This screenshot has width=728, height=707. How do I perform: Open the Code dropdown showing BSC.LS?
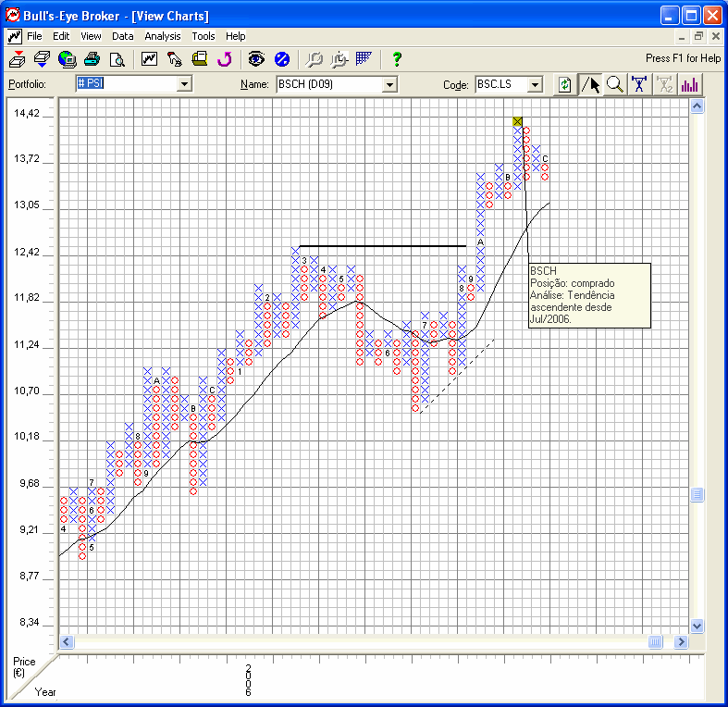tap(535, 84)
